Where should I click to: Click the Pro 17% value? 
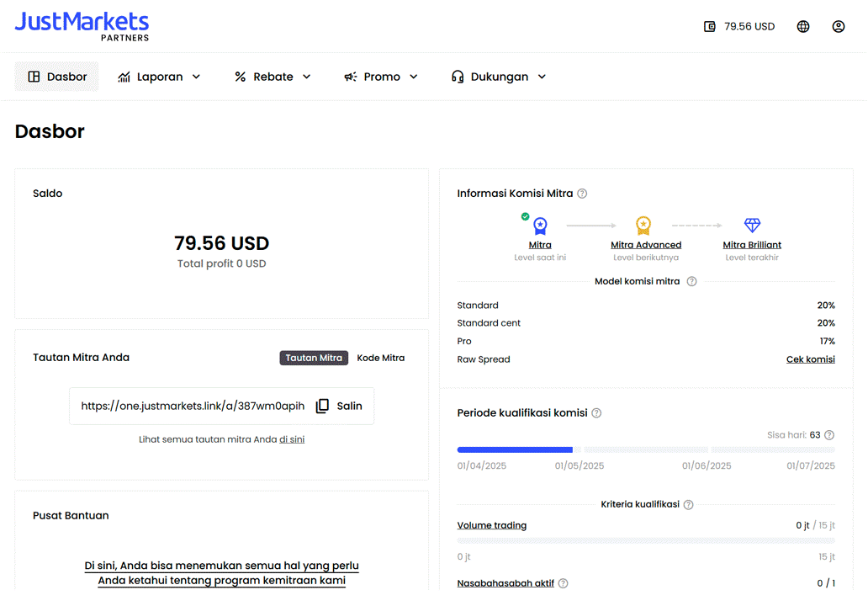[x=827, y=341]
